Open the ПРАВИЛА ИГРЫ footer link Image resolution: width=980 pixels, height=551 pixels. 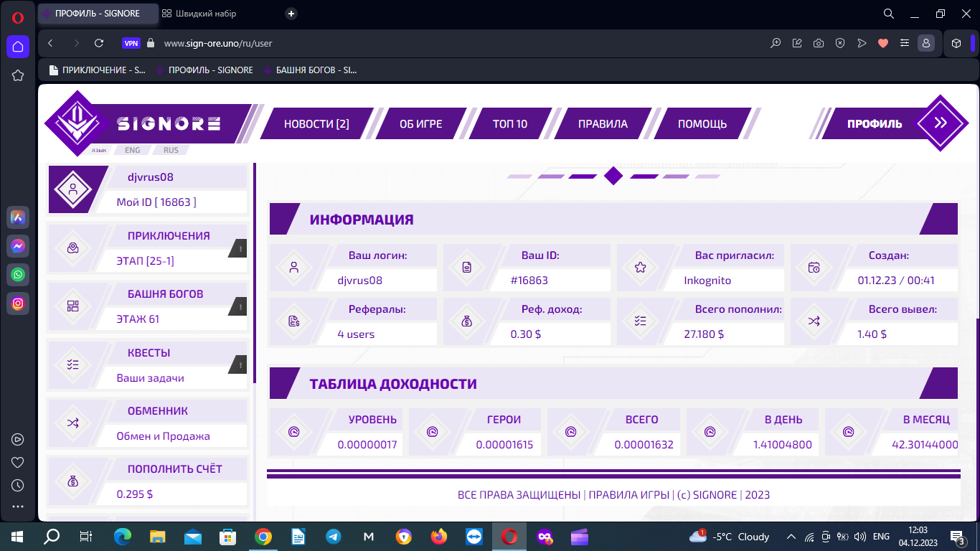pos(628,495)
